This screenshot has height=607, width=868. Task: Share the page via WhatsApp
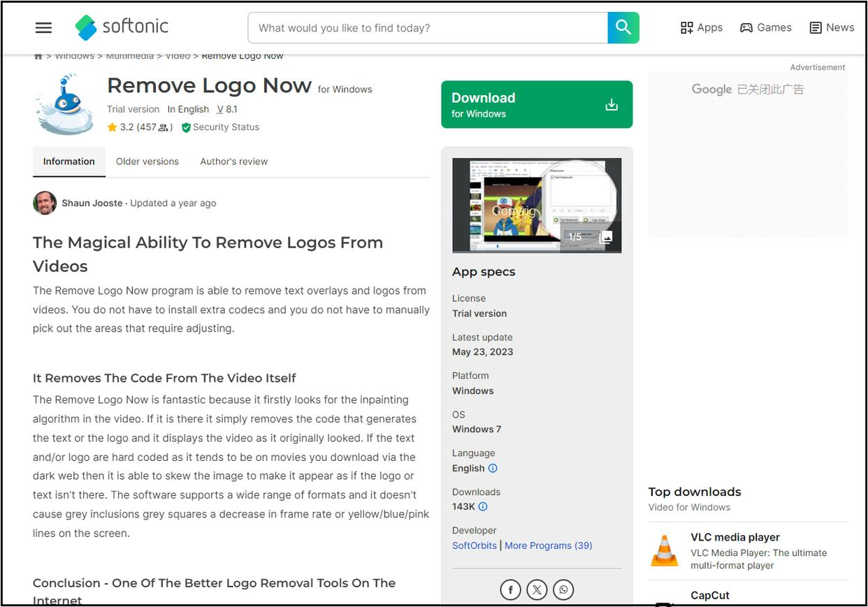pyautogui.click(x=563, y=590)
